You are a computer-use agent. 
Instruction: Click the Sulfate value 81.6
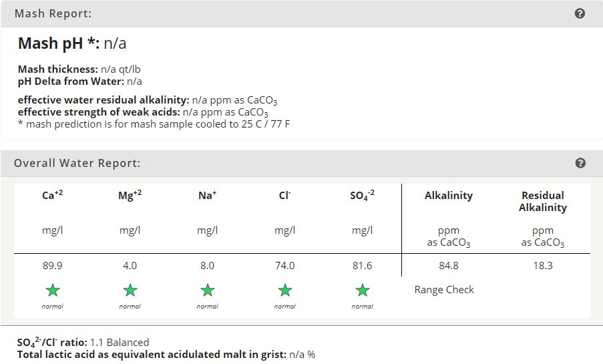coord(362,266)
